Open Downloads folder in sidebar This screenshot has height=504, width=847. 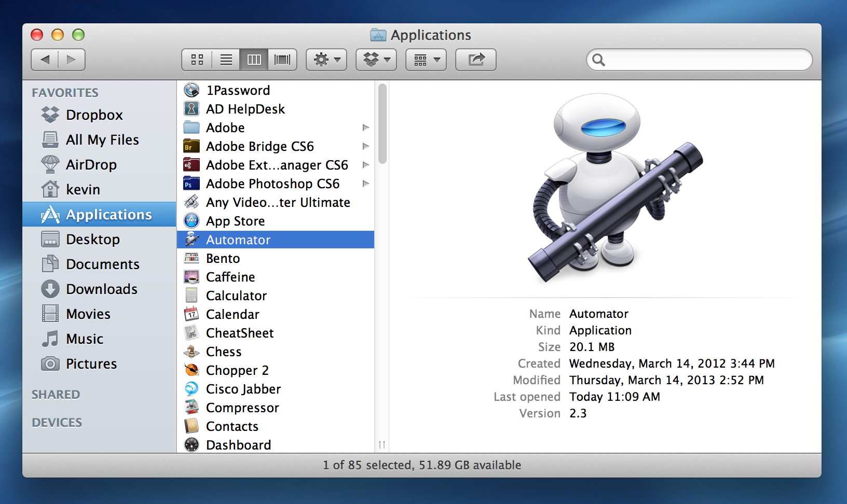[x=99, y=289]
